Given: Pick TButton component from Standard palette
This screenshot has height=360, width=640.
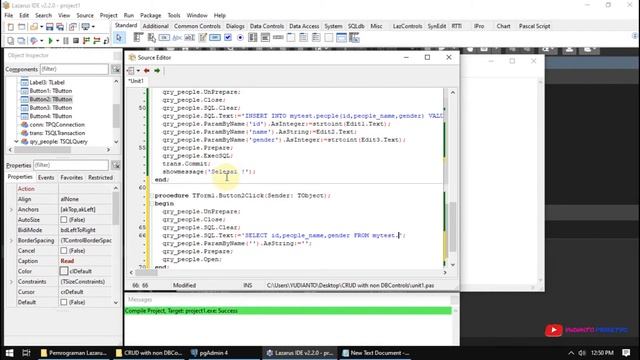Looking at the screenshot, I should (x=164, y=38).
